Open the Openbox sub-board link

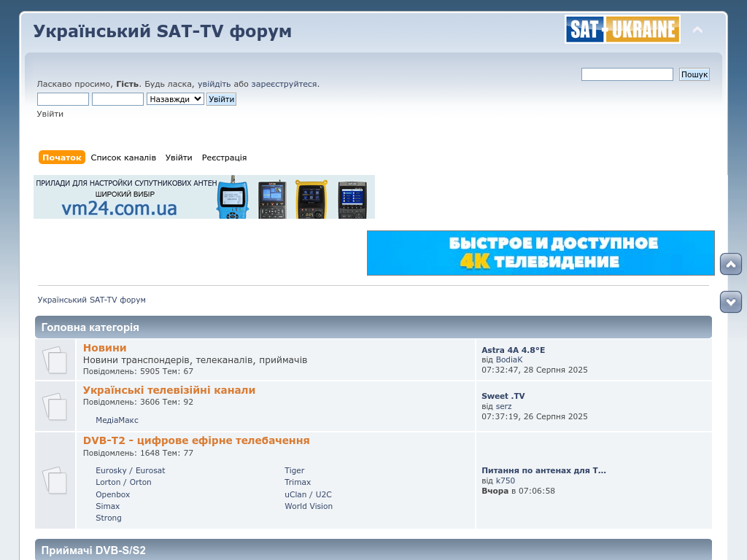coord(112,494)
